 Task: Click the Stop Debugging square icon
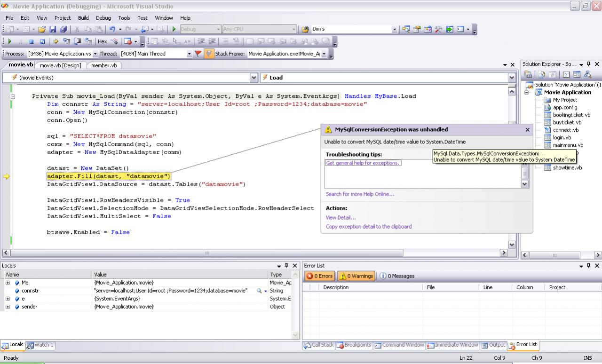point(32,41)
